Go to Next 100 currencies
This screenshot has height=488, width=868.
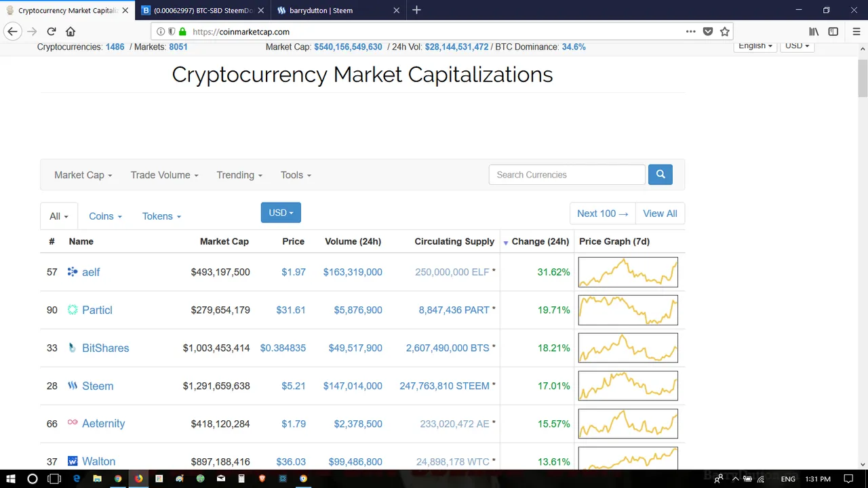coord(603,213)
